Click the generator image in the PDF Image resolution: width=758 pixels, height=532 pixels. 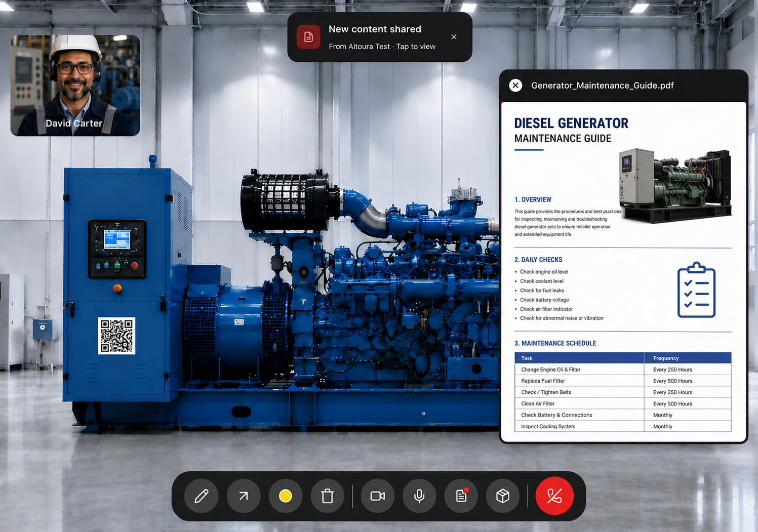(x=675, y=185)
